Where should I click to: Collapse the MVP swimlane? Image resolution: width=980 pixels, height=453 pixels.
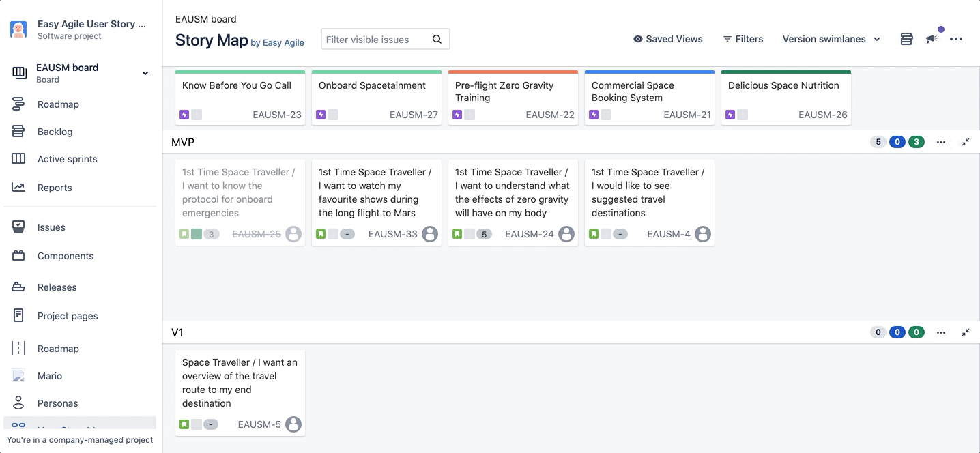point(966,142)
